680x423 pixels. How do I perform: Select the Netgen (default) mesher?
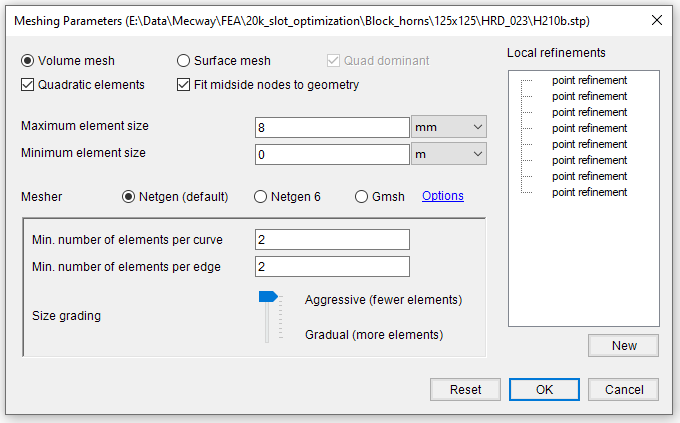128,197
